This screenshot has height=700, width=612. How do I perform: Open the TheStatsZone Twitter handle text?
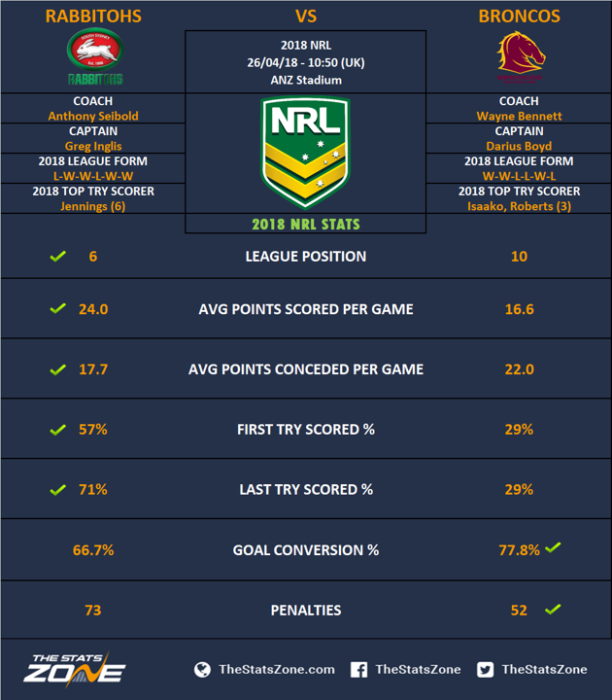click(x=544, y=670)
